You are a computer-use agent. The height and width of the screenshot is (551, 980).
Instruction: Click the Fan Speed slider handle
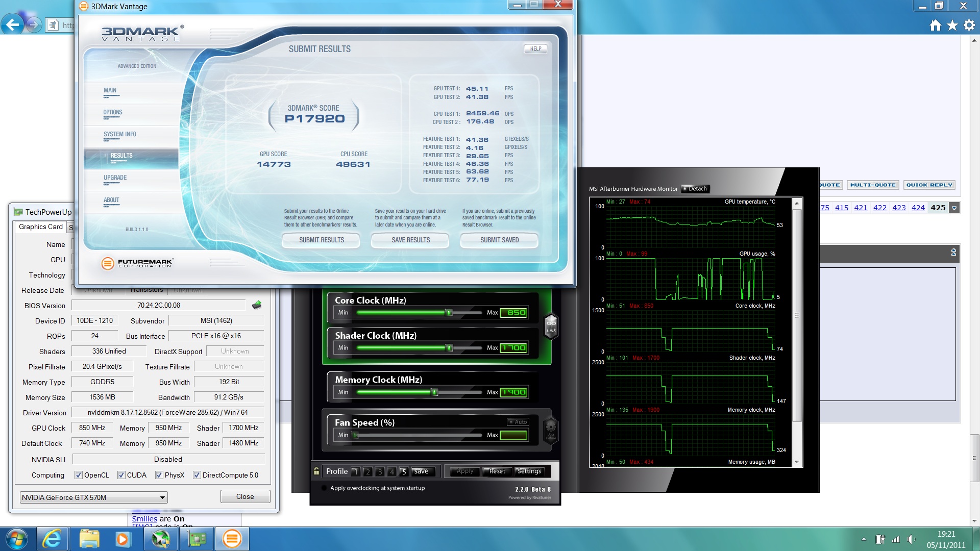356,435
